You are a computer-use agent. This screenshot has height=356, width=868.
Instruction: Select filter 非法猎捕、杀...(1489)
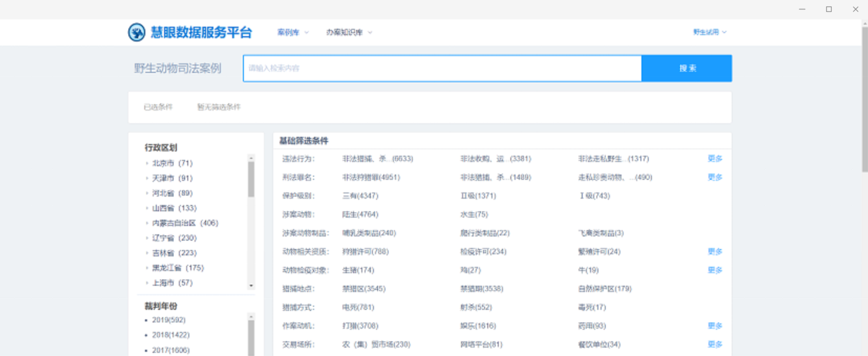click(x=496, y=177)
